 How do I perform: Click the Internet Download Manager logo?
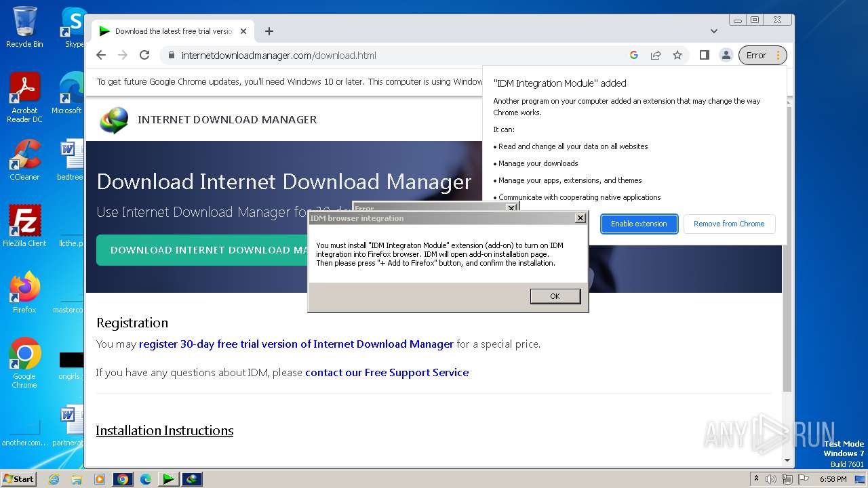click(113, 120)
